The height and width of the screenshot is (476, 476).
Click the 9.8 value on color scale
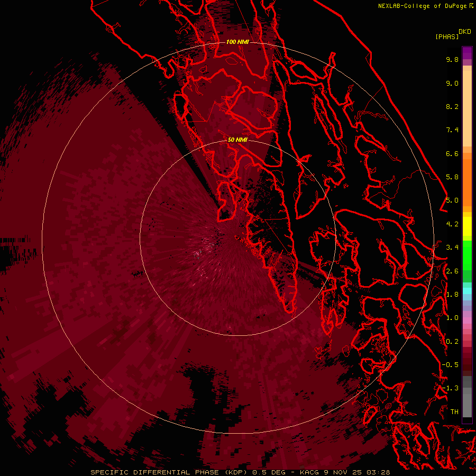[452, 60]
